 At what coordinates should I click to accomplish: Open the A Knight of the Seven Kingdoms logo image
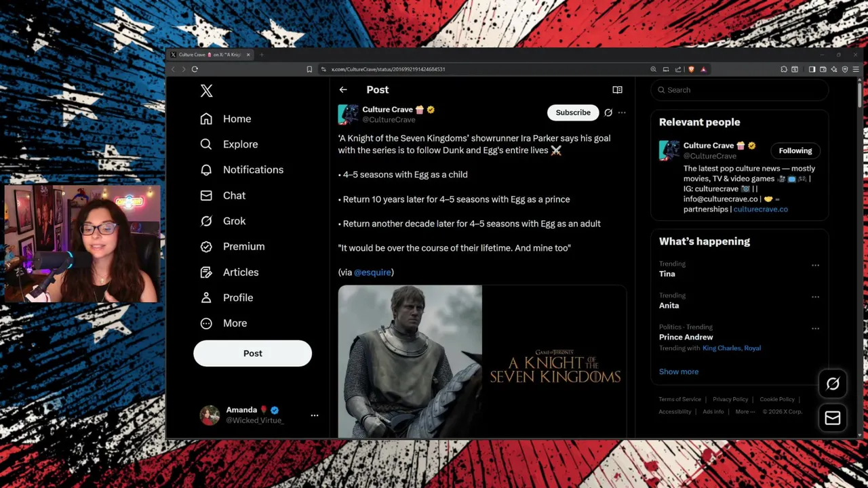[555, 361]
